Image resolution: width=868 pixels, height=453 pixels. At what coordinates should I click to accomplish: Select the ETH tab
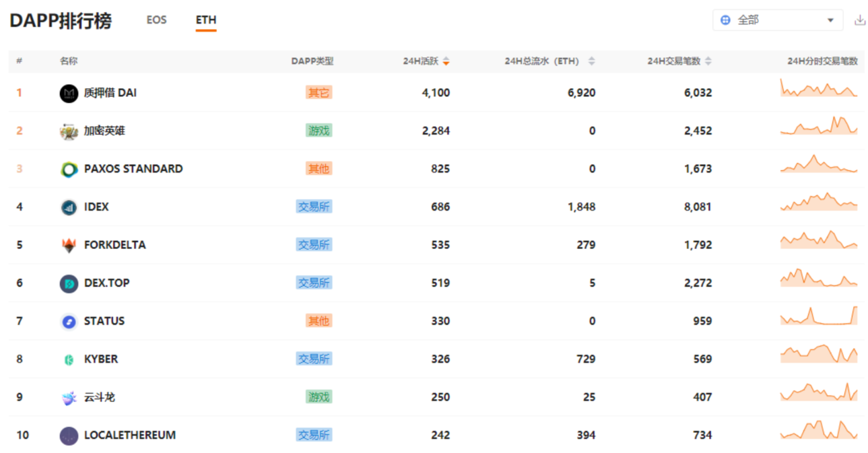206,20
